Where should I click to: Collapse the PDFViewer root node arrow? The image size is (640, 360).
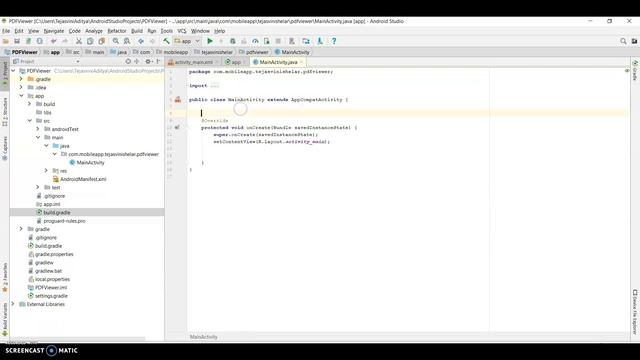[13, 71]
